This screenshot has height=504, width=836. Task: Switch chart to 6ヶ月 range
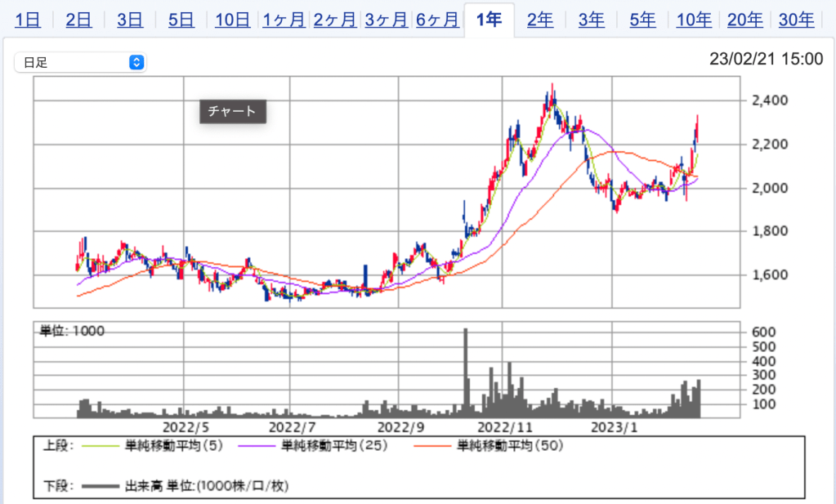pyautogui.click(x=437, y=20)
